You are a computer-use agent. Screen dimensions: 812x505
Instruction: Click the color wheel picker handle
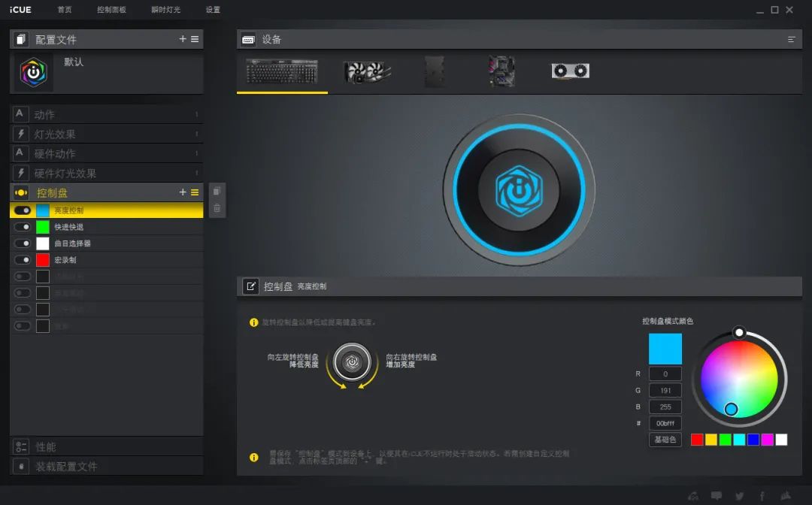click(x=731, y=410)
